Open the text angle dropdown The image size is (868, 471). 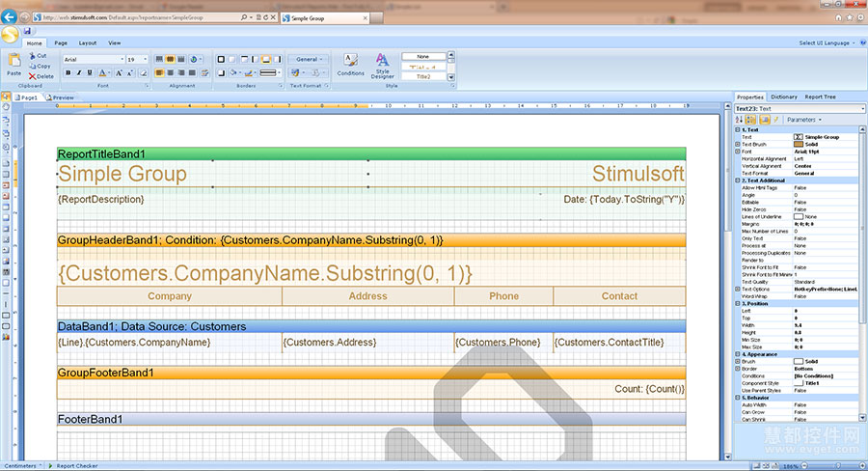pos(196,59)
